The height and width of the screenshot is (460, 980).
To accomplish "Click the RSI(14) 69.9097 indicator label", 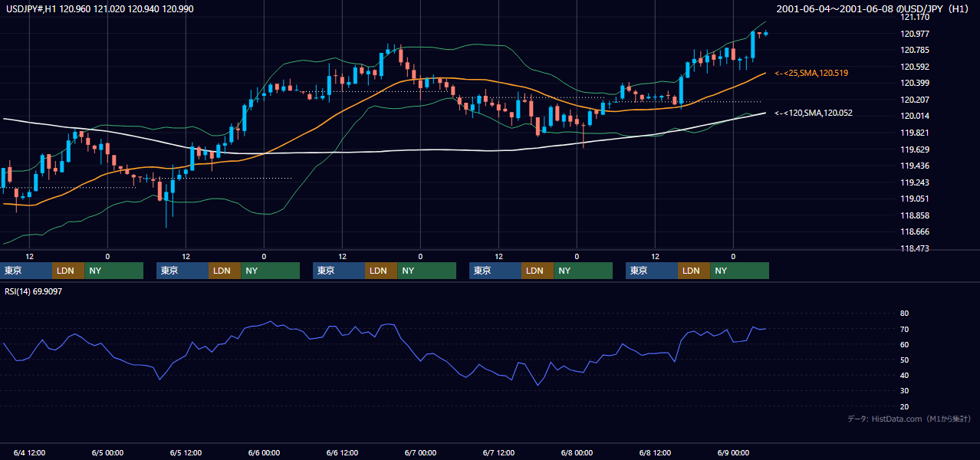I will [34, 291].
